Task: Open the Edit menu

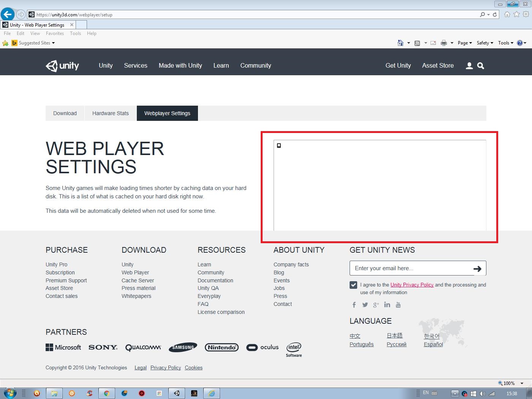Action: coord(21,33)
